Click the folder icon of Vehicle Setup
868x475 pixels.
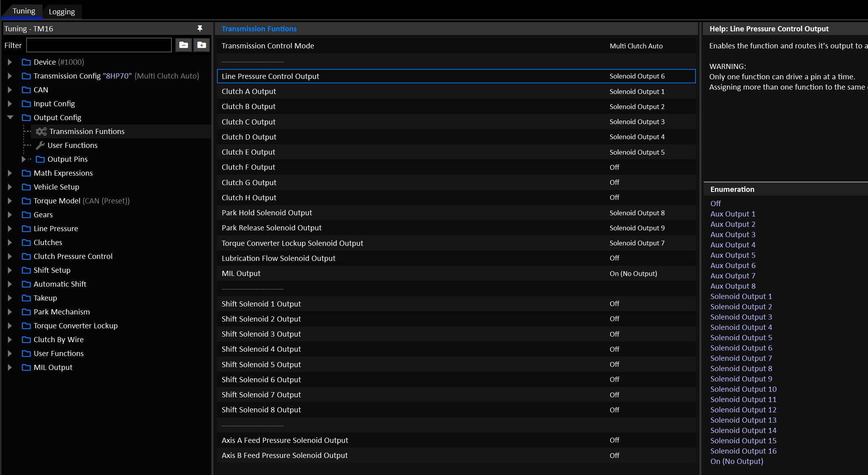26,187
